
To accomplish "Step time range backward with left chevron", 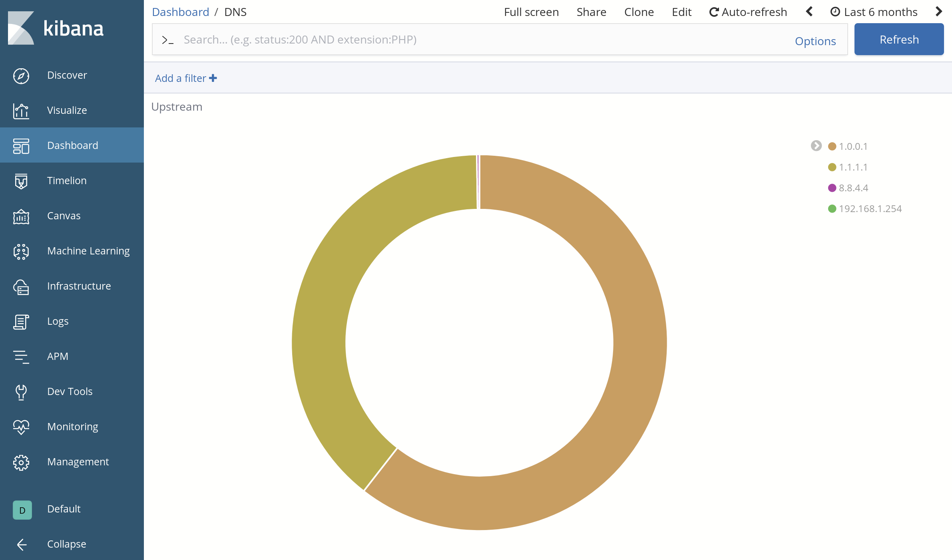I will click(x=809, y=12).
